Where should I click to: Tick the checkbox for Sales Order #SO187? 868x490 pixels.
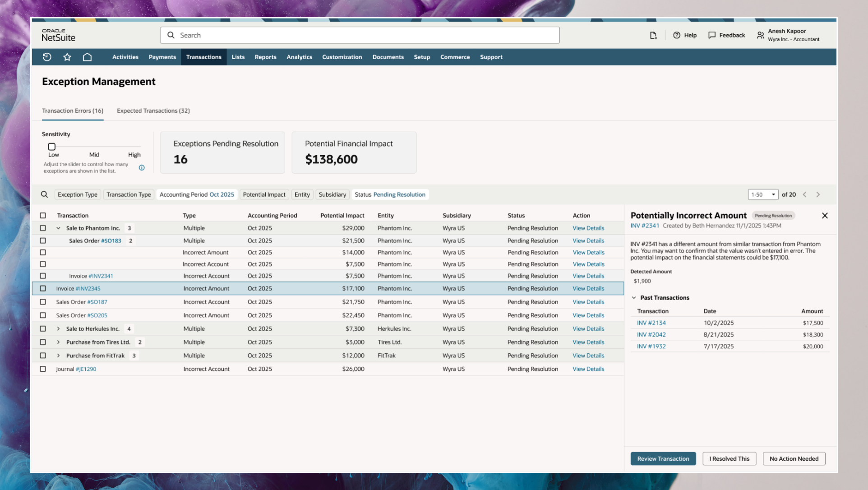point(43,302)
